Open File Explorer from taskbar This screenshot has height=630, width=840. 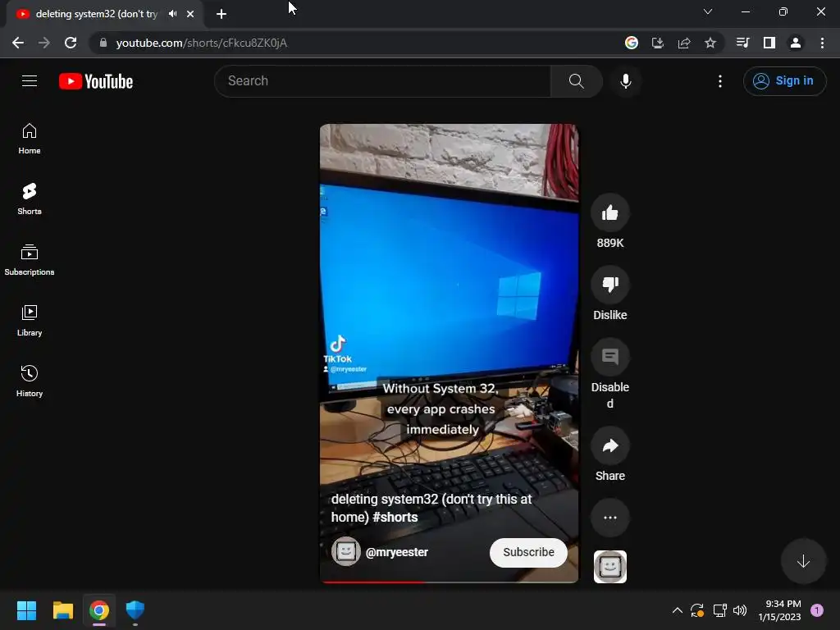click(62, 610)
